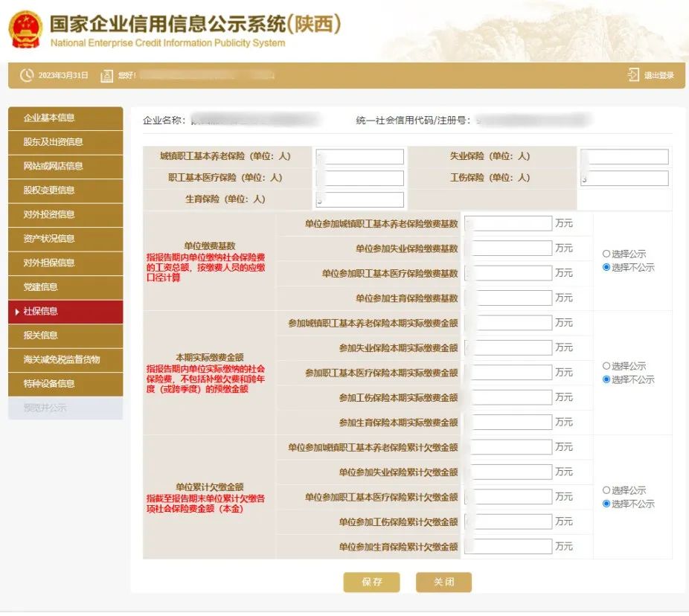The width and height of the screenshot is (689, 616).
Task: Click the user profile icon in header
Action: pyautogui.click(x=107, y=76)
